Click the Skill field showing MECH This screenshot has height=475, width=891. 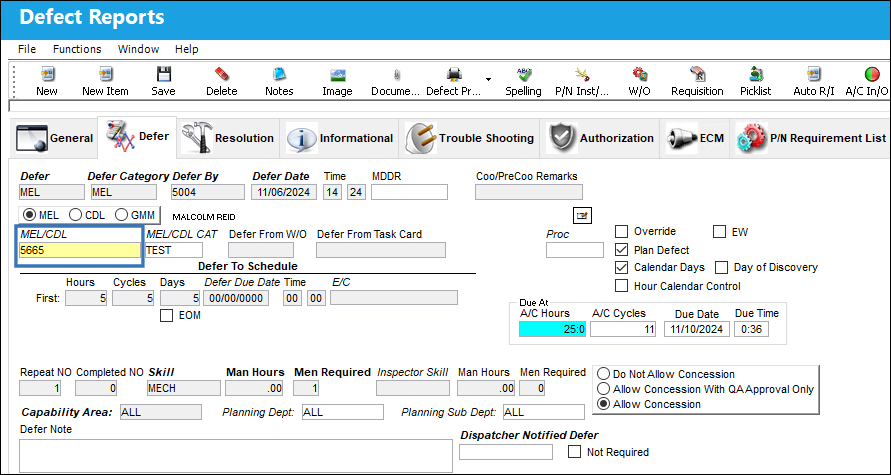click(183, 388)
